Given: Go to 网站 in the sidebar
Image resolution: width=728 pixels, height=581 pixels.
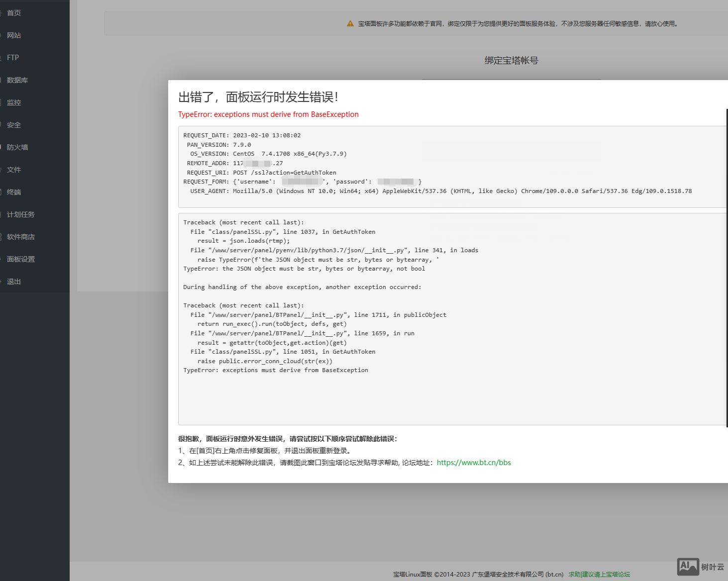Looking at the screenshot, I should (14, 35).
